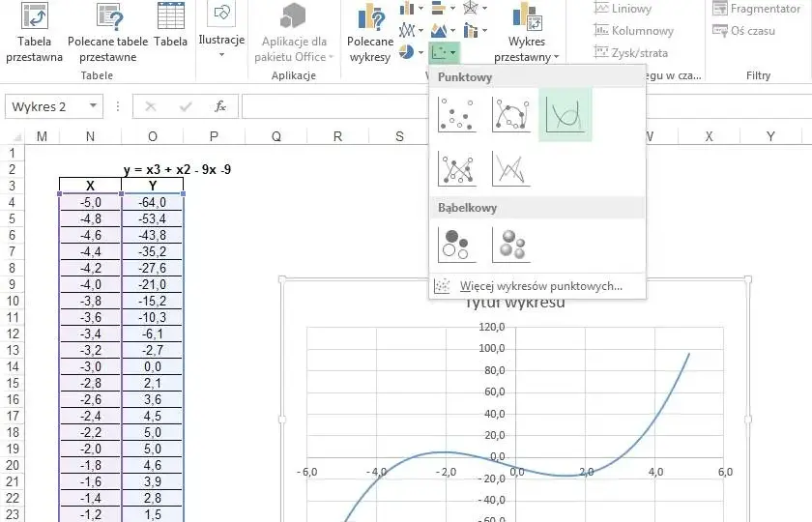This screenshot has height=522, width=812.
Task: Expand the Ilustracje group dropdown
Action: pos(221,54)
